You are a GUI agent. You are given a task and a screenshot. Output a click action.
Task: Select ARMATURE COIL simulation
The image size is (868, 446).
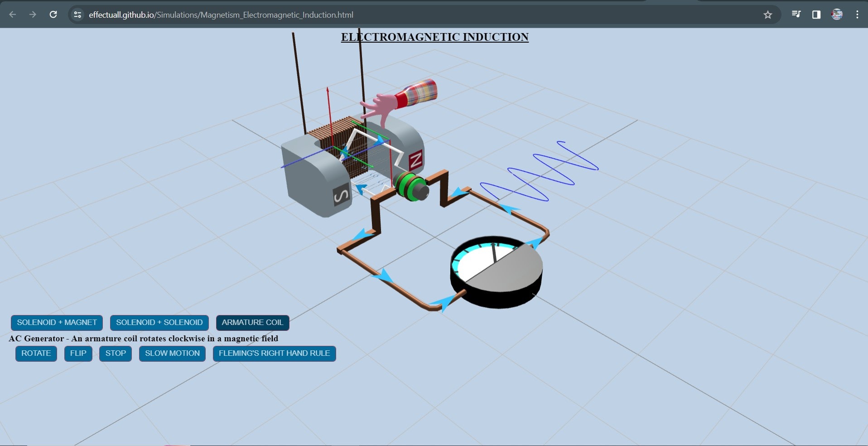(x=252, y=323)
